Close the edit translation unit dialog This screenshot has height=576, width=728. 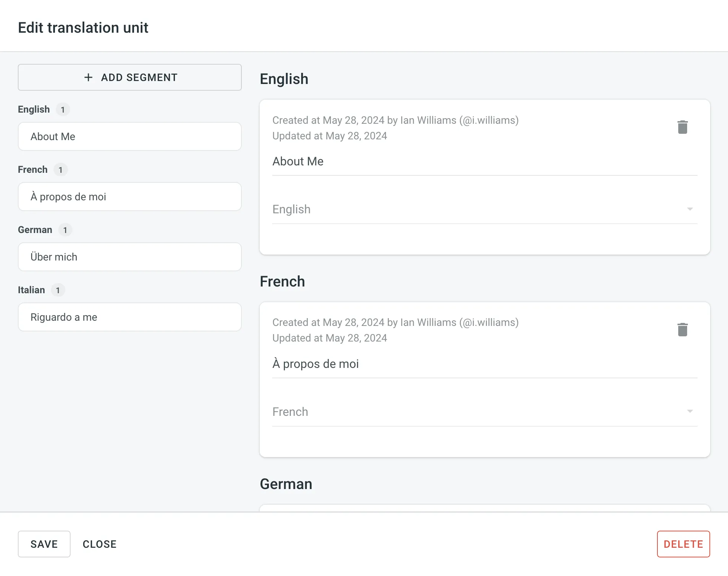pyautogui.click(x=100, y=544)
